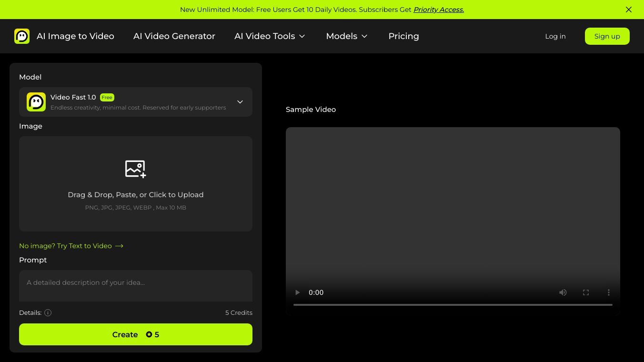Image resolution: width=644 pixels, height=362 pixels.
Task: Click the 5 Credits text
Action: 239,313
